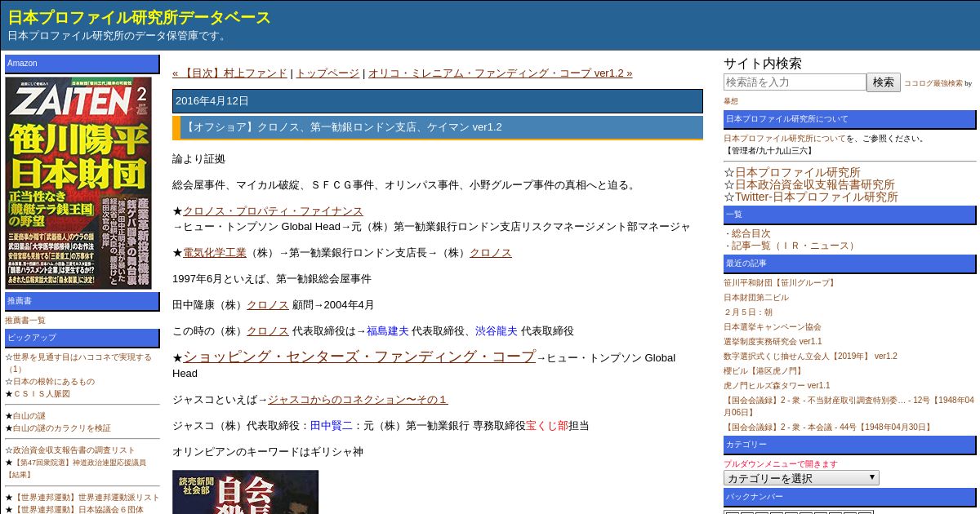Open the 総合目次 link
This screenshot has height=514, width=980.
point(751,233)
